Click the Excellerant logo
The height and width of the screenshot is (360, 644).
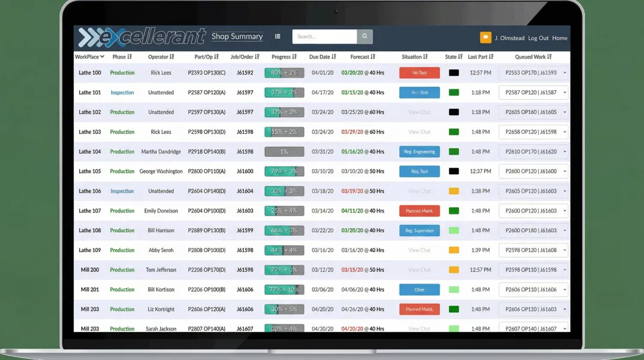click(142, 37)
